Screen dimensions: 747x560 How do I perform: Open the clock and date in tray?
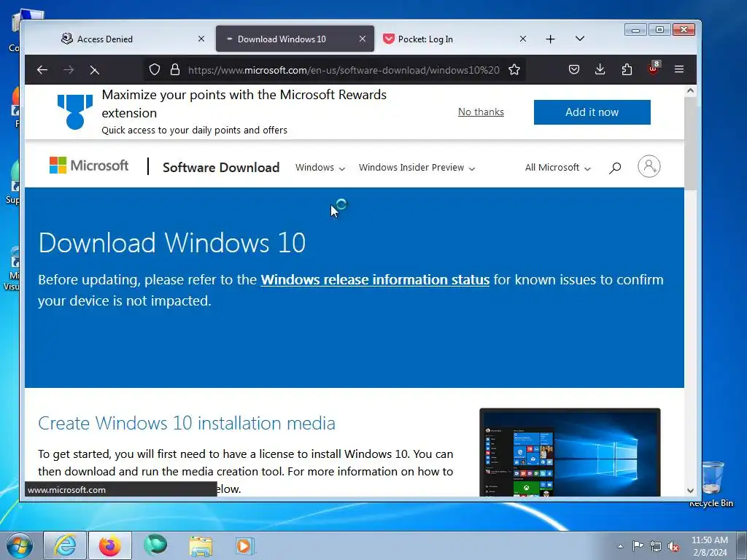[x=709, y=546]
